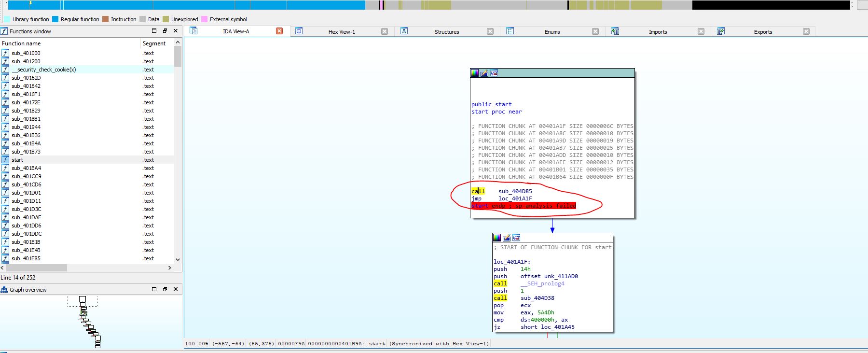Click the graph thumbnail in Graph overview

(89, 322)
